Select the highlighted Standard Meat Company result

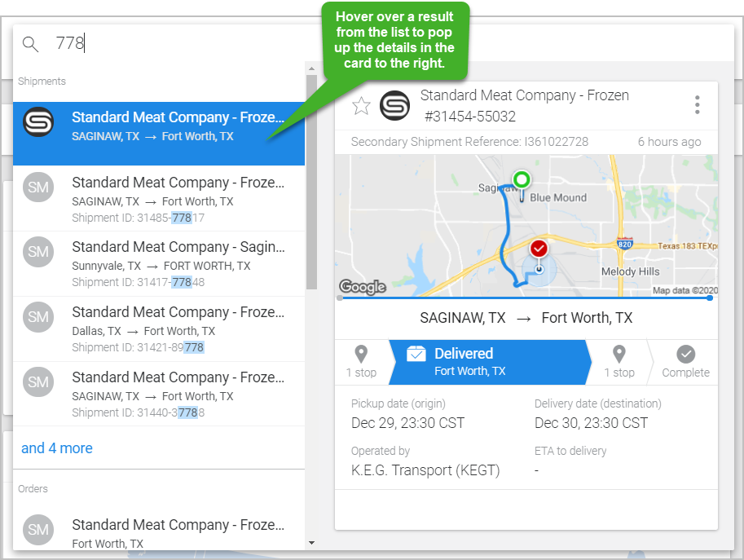[159, 134]
